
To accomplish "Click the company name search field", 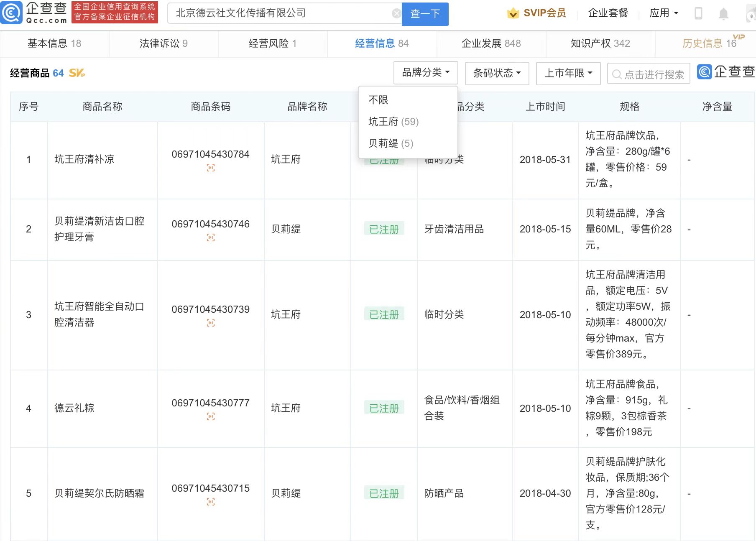I will pos(284,13).
